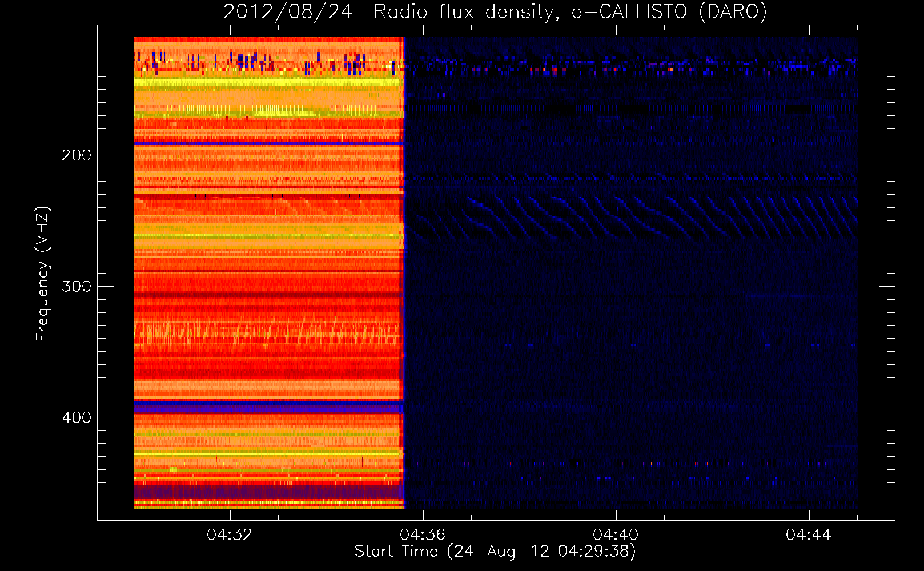Click the 04:44 time tick label
The height and width of the screenshot is (571, 924).
click(x=809, y=534)
